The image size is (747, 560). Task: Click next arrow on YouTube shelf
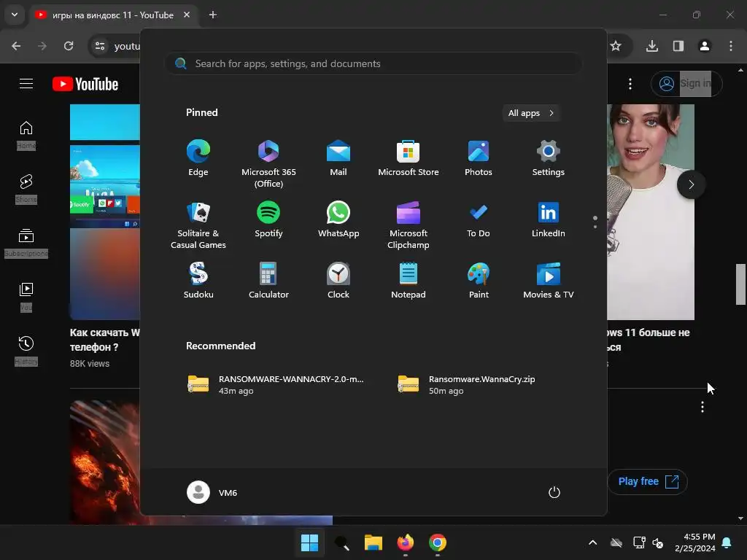pyautogui.click(x=692, y=184)
